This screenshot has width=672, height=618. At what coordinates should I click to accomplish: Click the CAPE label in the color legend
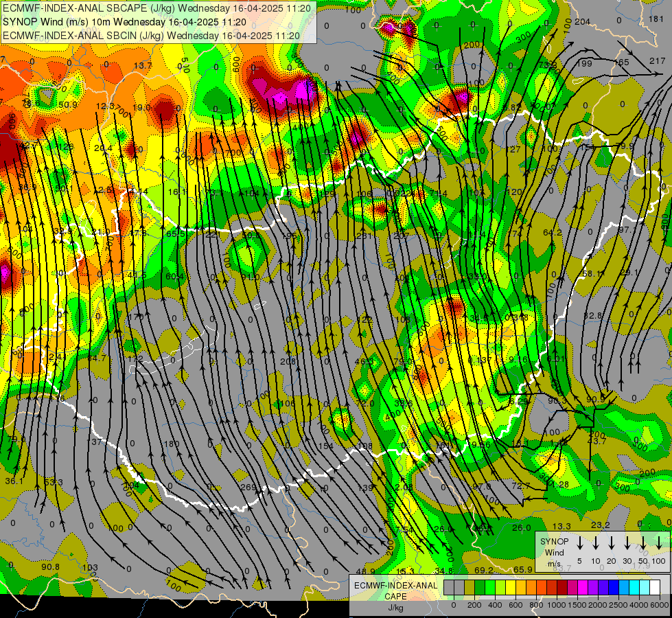coord(395,597)
